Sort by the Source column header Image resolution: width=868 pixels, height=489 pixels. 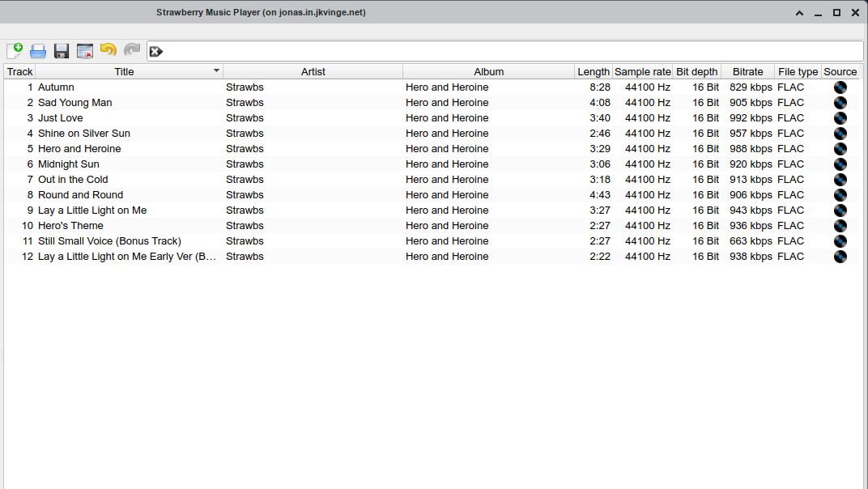pyautogui.click(x=840, y=71)
